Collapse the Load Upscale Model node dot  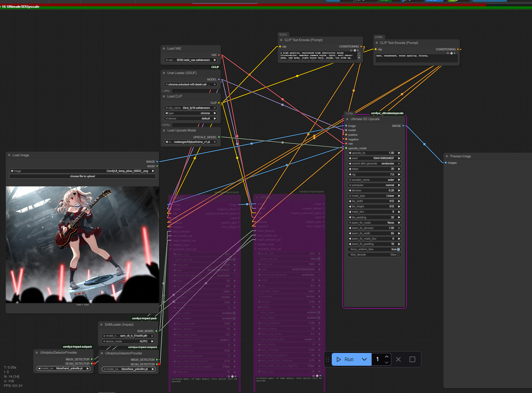point(164,130)
